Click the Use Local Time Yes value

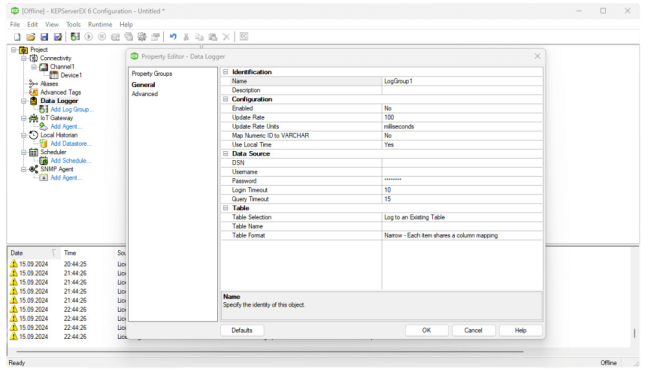pos(462,145)
